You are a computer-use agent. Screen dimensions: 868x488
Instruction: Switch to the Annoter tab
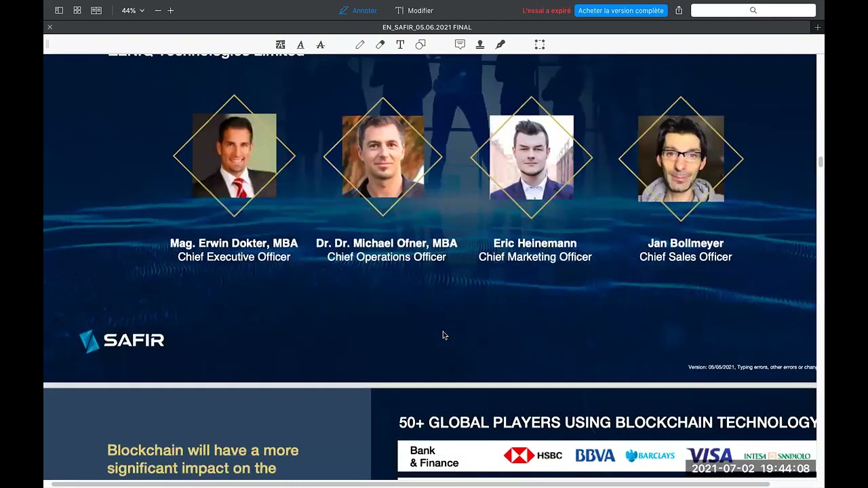coord(358,11)
